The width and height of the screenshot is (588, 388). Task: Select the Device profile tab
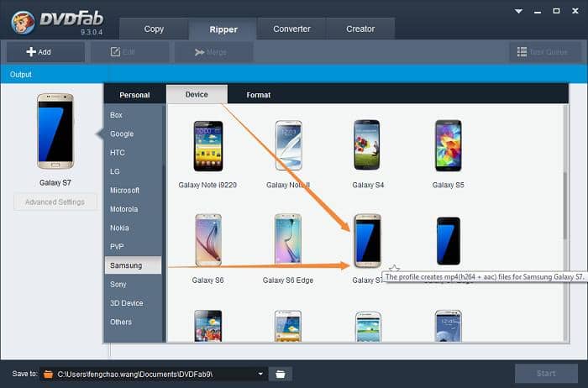pyautogui.click(x=197, y=94)
